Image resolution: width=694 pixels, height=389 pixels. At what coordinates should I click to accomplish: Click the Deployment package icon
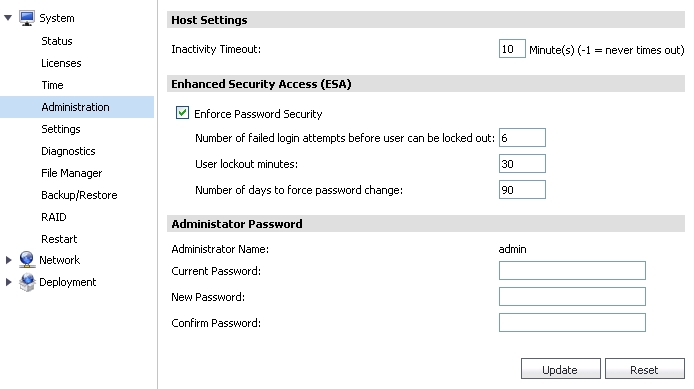(27, 282)
